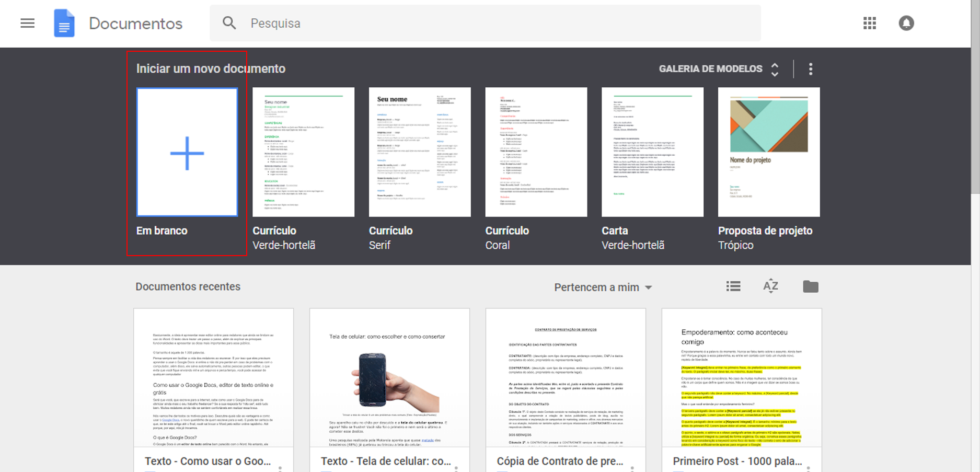
Task: Select the Currículo Verde-hortelã template
Action: point(303,152)
